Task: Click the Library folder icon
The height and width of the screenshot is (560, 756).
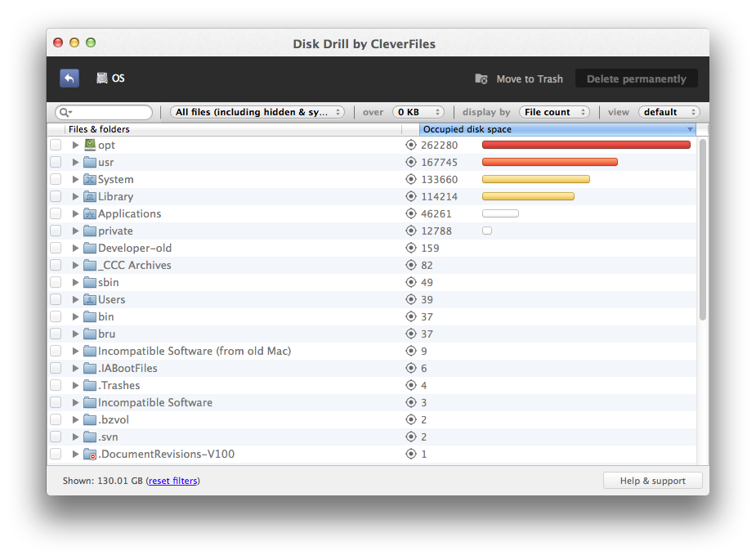Action: pyautogui.click(x=90, y=196)
